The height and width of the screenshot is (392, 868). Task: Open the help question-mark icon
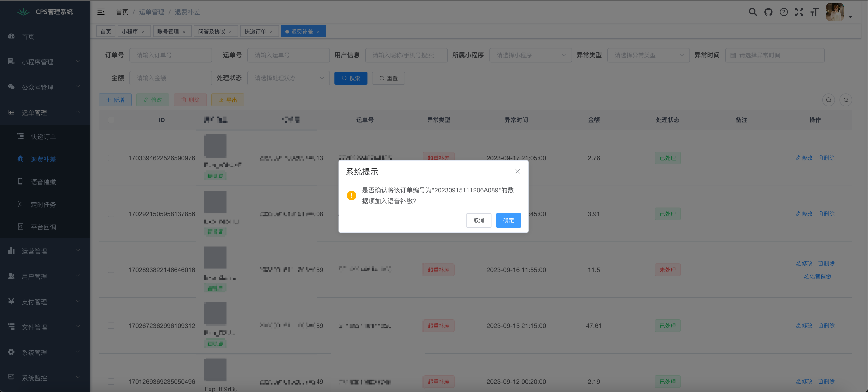pos(784,12)
